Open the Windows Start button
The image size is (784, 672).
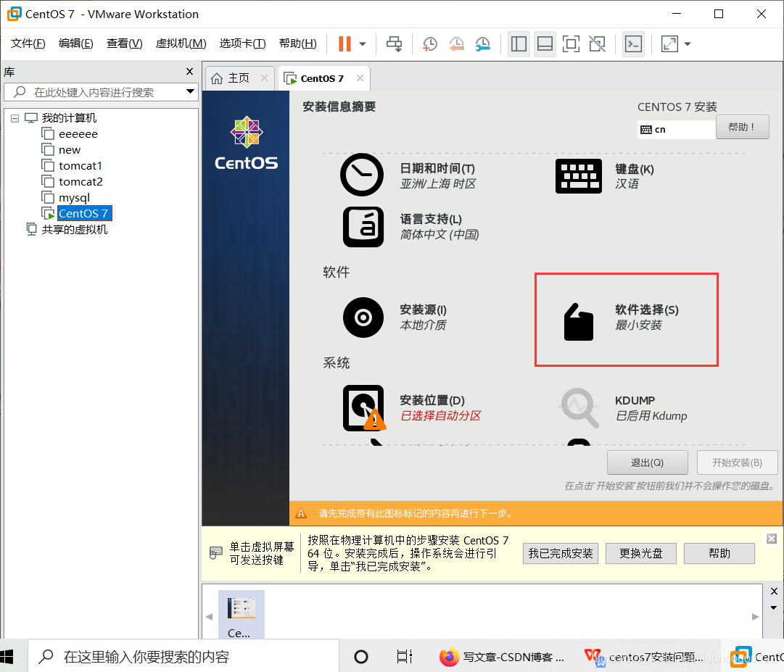click(7, 657)
